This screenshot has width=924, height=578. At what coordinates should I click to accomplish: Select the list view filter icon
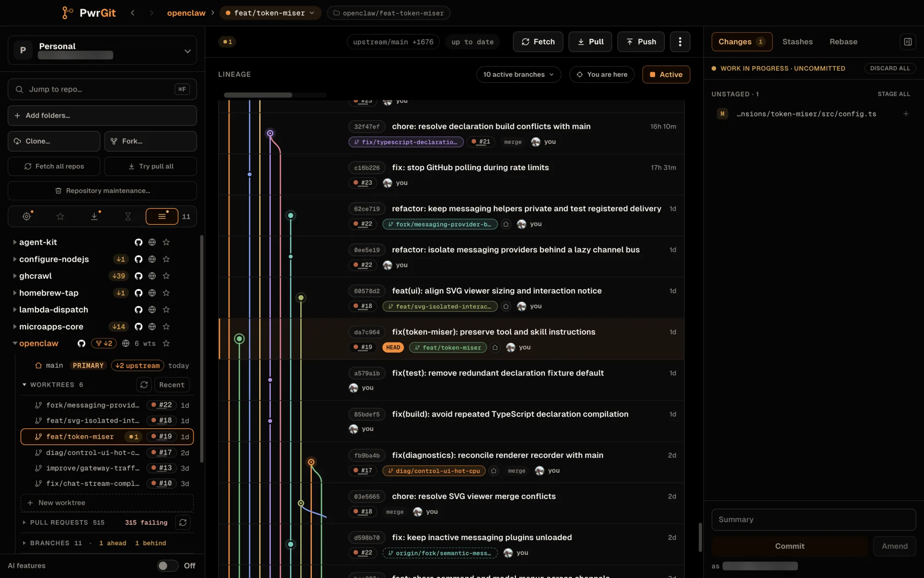pyautogui.click(x=162, y=216)
